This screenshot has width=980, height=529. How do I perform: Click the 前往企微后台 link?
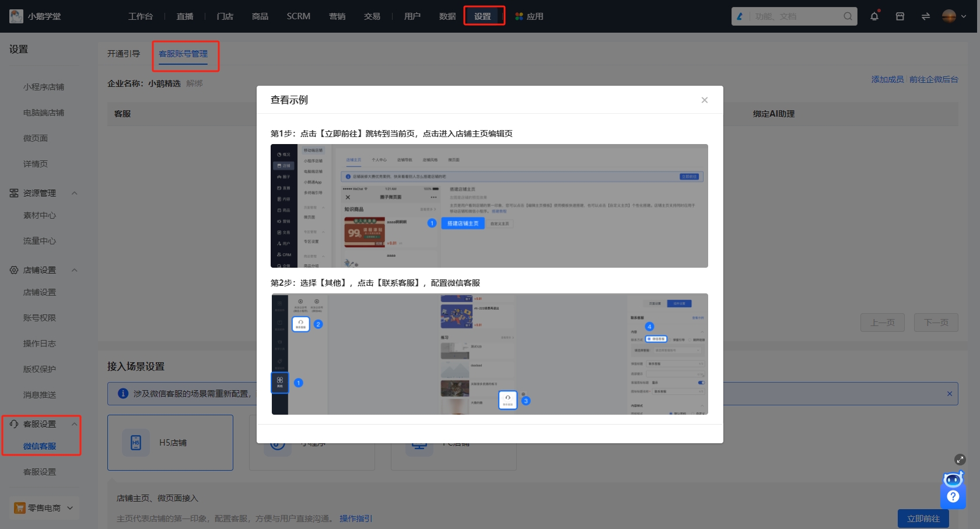pos(933,79)
